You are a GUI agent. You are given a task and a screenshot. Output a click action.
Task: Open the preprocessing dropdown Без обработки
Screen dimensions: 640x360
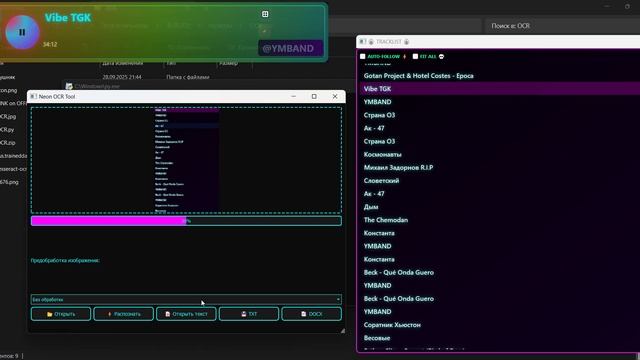tap(186, 299)
